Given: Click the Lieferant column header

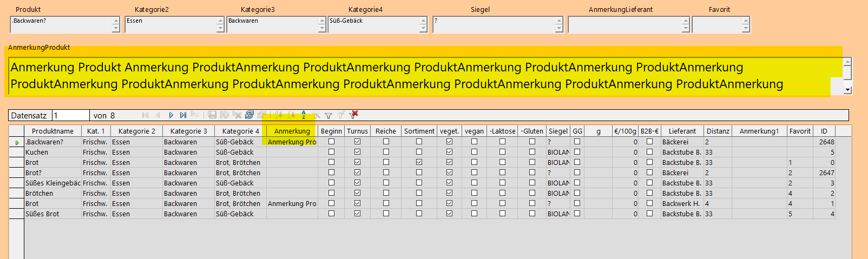Looking at the screenshot, I should coord(682,131).
